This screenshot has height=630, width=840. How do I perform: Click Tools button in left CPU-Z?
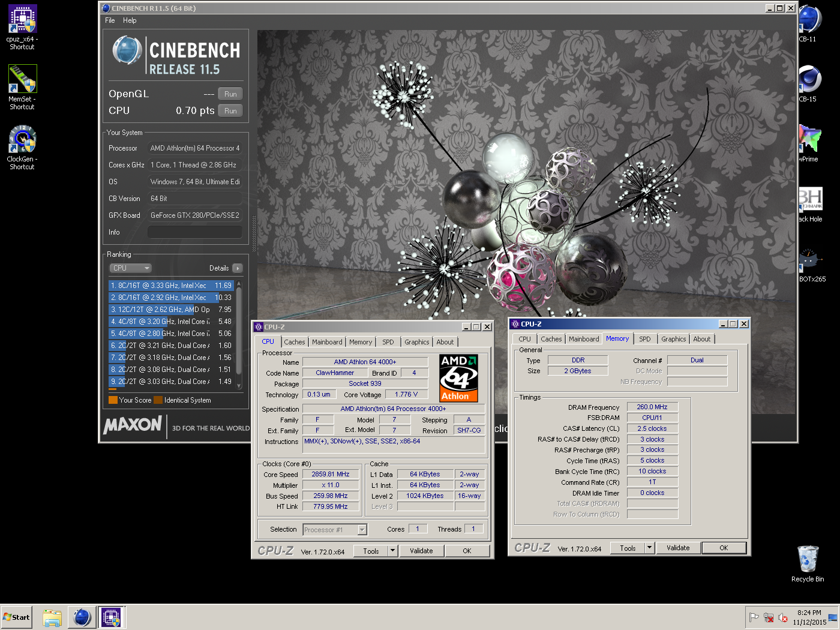371,551
